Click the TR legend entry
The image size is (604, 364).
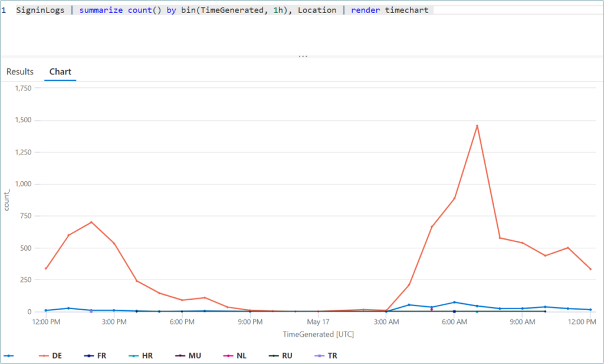[x=332, y=356]
